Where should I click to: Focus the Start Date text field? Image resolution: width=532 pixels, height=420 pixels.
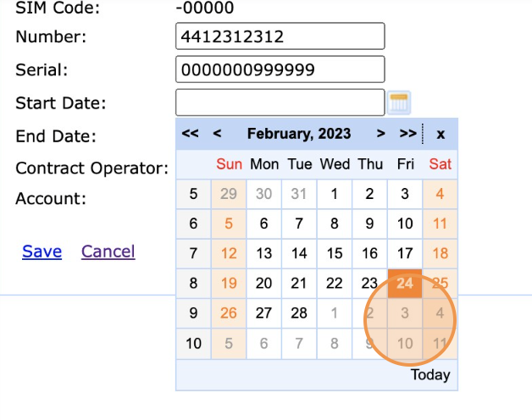pyautogui.click(x=280, y=102)
